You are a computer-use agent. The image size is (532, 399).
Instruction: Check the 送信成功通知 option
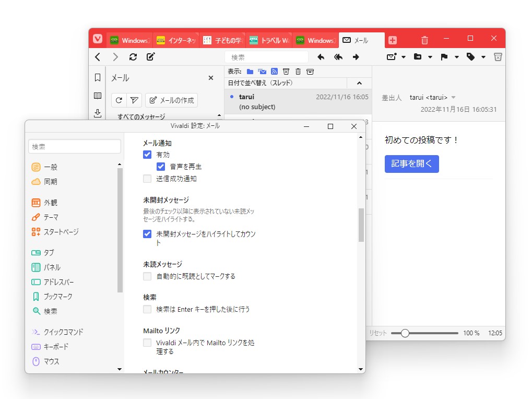(x=147, y=178)
